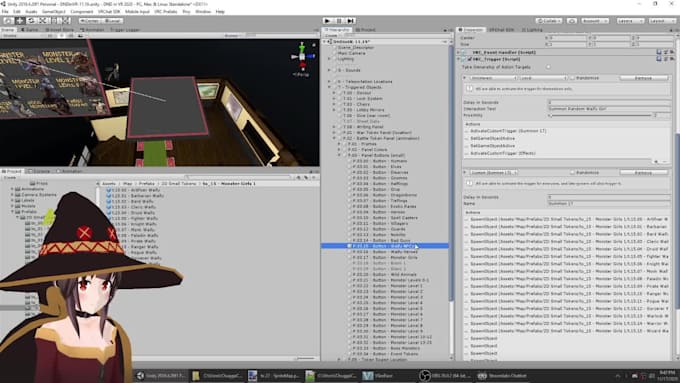Enable Randomize for the first trigger

coord(572,78)
